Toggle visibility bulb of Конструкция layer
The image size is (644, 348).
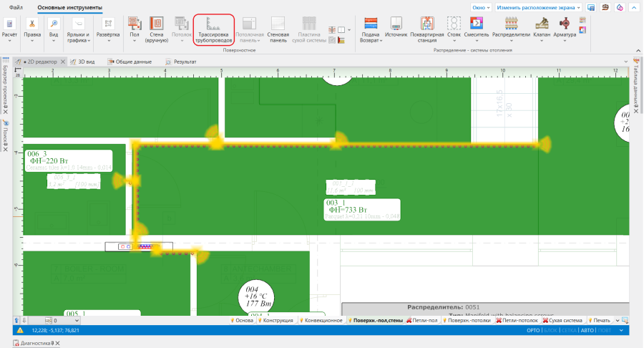pos(260,321)
